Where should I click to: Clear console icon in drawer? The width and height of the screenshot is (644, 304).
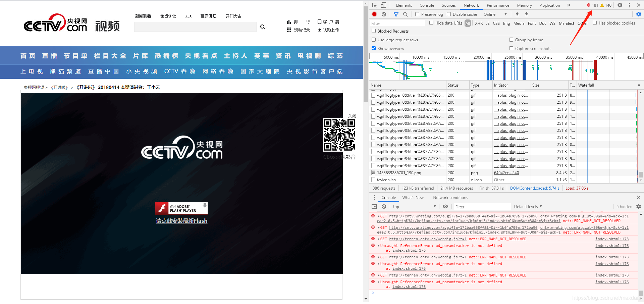point(384,206)
